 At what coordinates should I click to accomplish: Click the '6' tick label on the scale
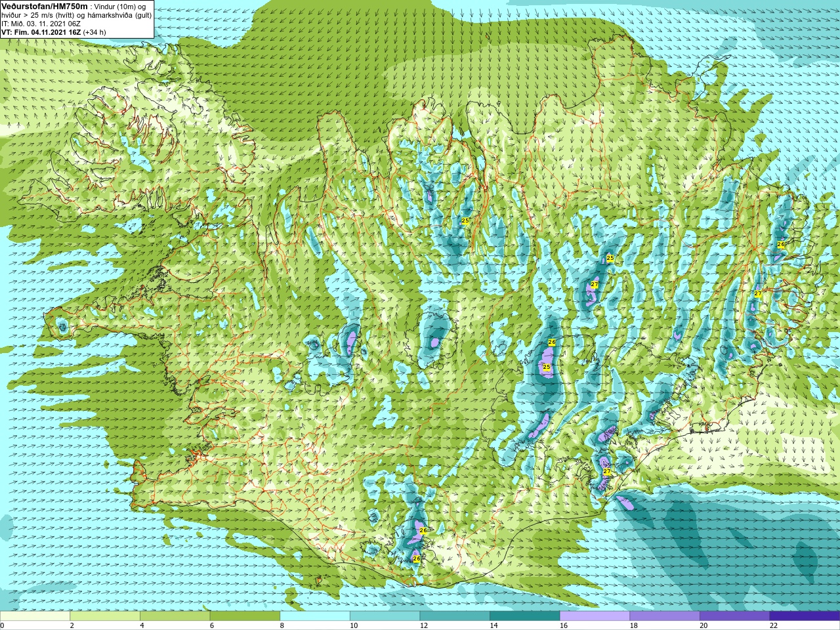pyautogui.click(x=212, y=625)
